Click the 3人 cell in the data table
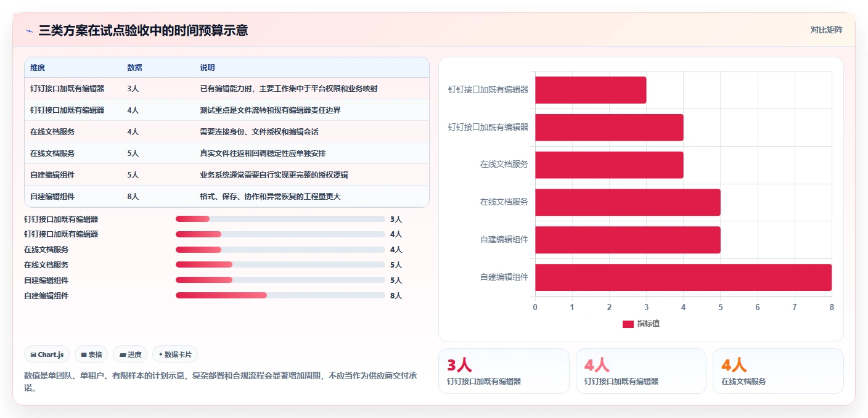868x418 pixels. point(133,89)
